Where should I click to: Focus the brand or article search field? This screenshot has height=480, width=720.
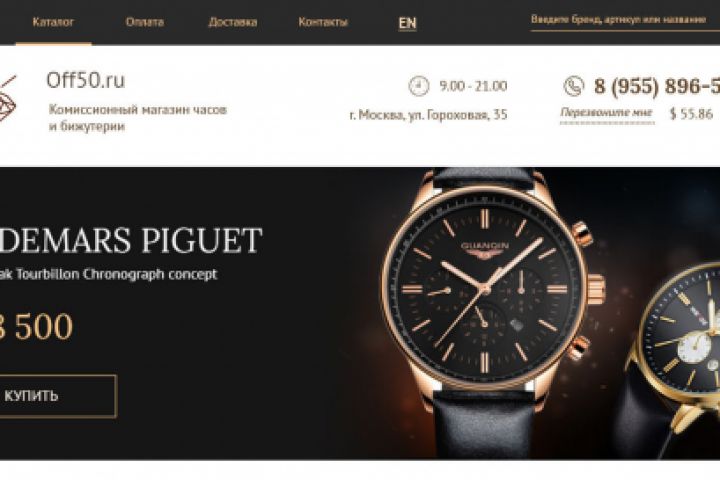(625, 21)
